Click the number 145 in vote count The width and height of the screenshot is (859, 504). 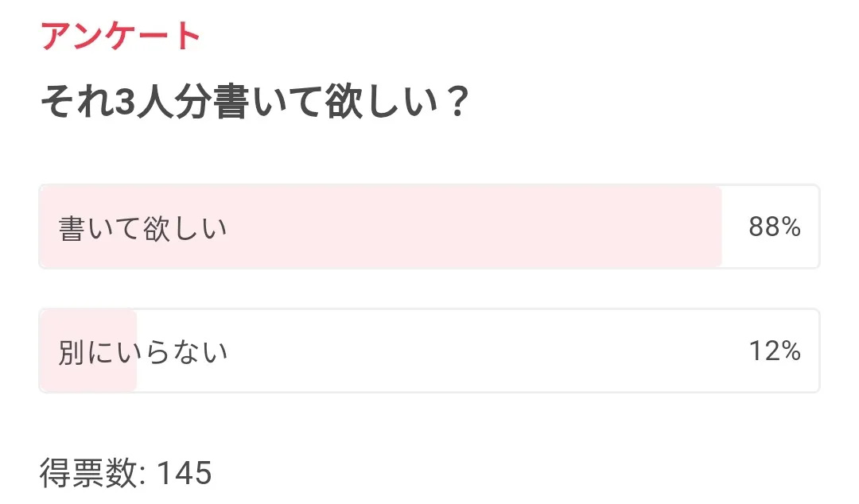pos(184,474)
